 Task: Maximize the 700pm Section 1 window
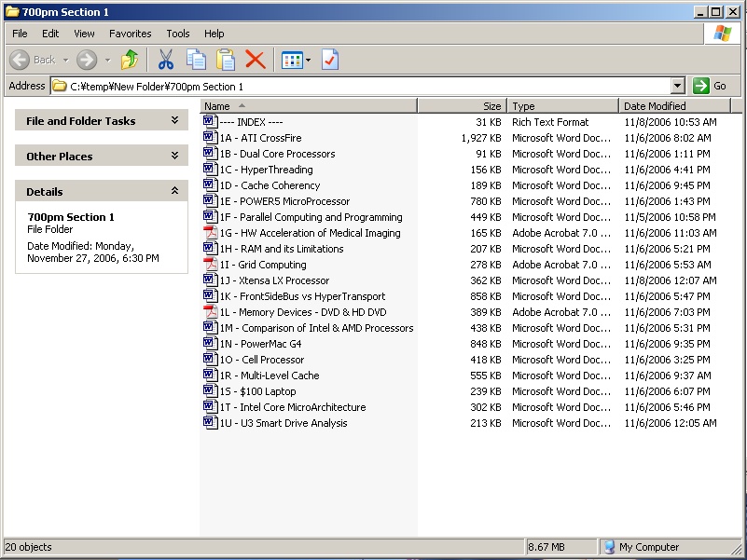(x=715, y=12)
